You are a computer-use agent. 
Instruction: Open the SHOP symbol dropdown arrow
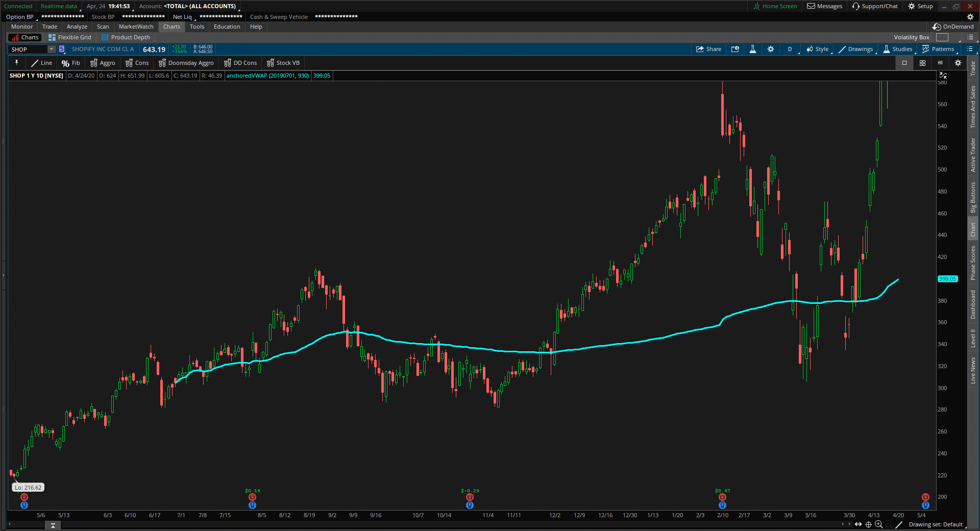[52, 49]
